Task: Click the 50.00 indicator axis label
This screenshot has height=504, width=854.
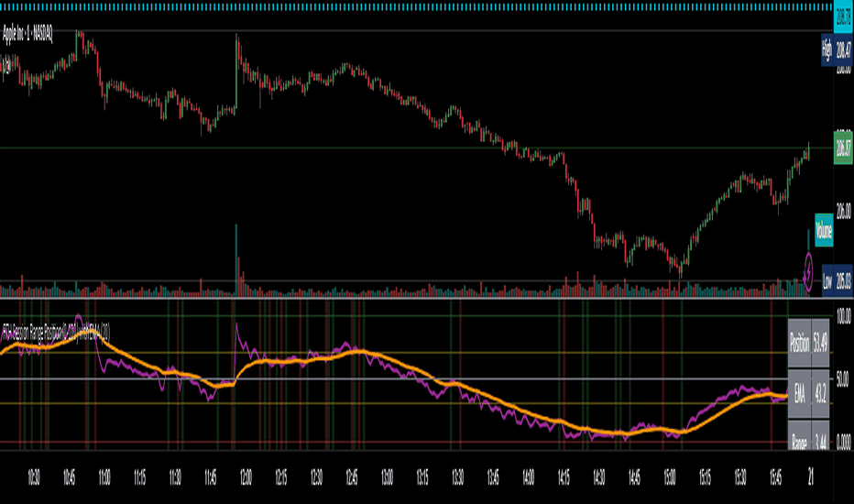Action: point(843,379)
